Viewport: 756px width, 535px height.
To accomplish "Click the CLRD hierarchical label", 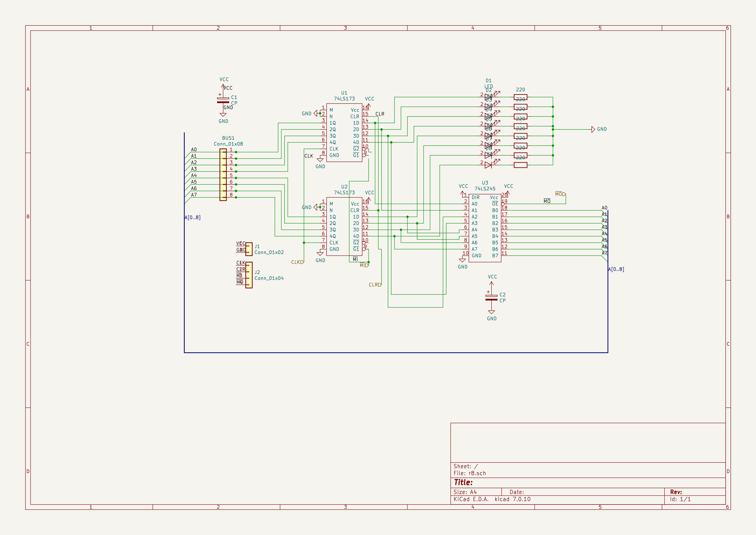I will (x=375, y=285).
